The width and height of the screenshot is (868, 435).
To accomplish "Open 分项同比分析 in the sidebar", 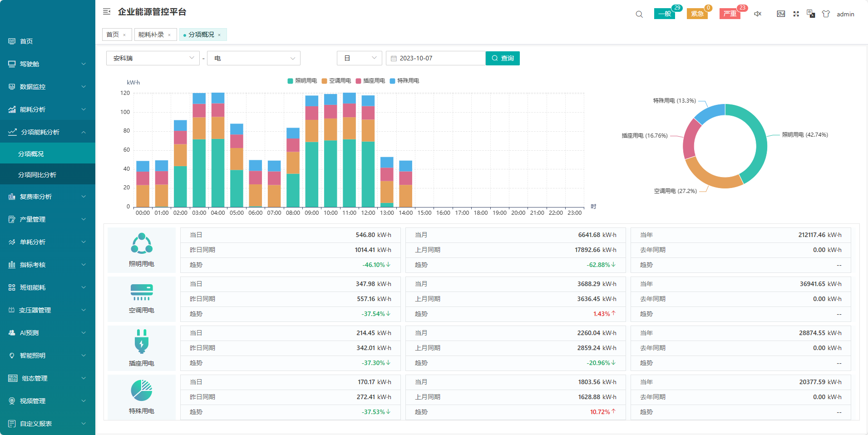I will [37, 175].
